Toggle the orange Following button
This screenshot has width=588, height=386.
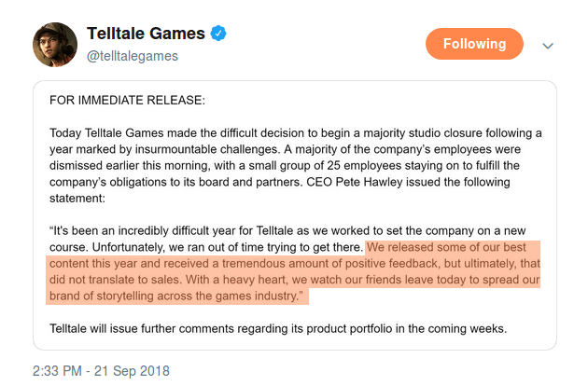(x=475, y=44)
